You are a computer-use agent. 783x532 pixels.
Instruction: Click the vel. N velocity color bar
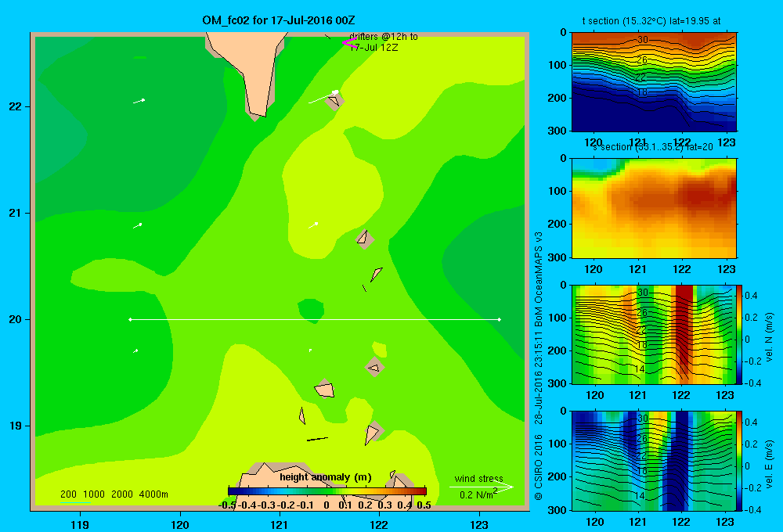click(x=740, y=334)
